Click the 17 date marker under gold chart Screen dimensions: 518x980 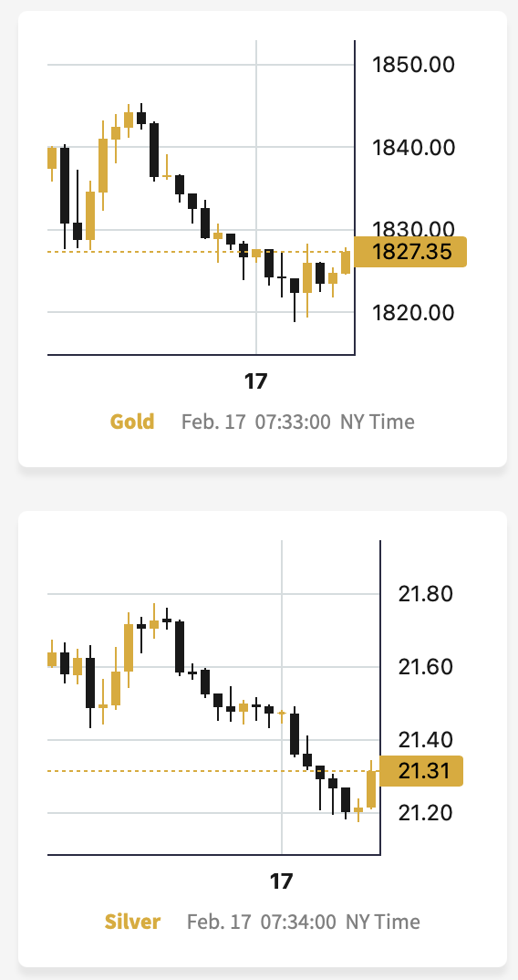coord(255,381)
